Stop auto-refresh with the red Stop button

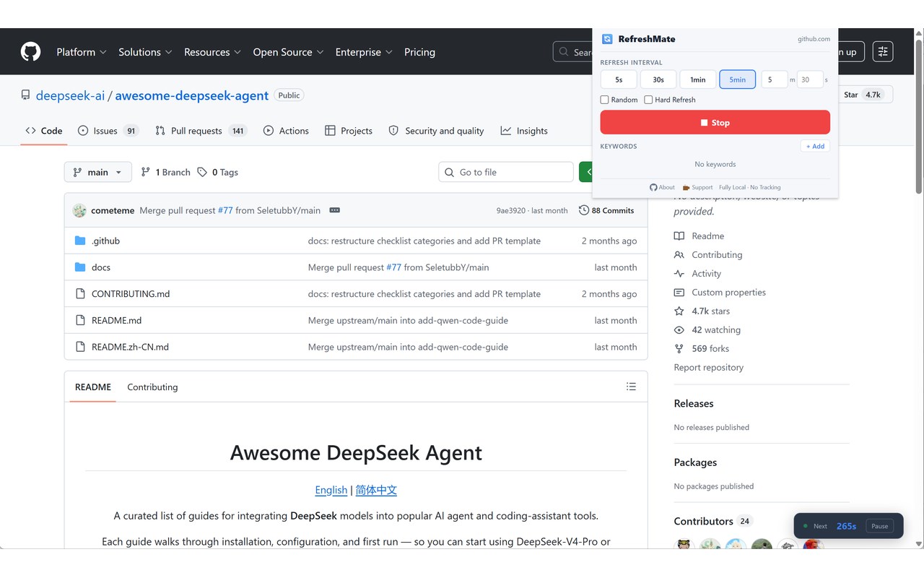[x=715, y=123]
